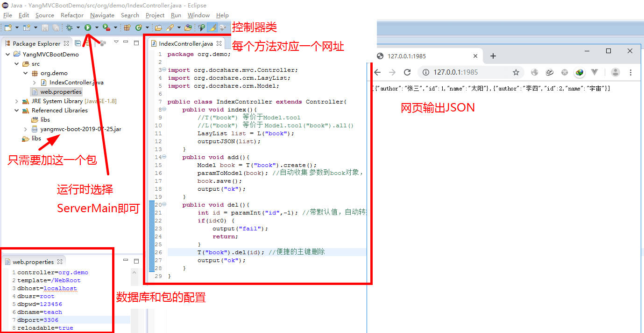
Task: Toggle Mark Occurrences highlighter in toolbar
Action: pos(212,28)
